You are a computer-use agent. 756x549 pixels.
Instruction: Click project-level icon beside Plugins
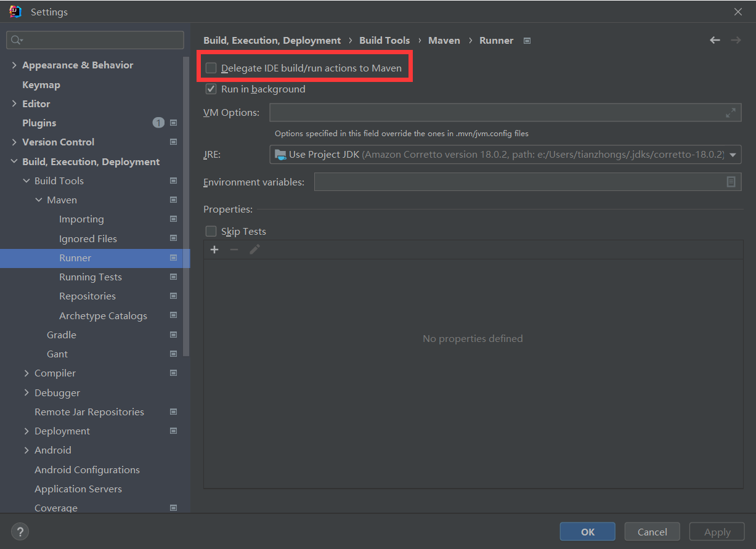tap(174, 123)
